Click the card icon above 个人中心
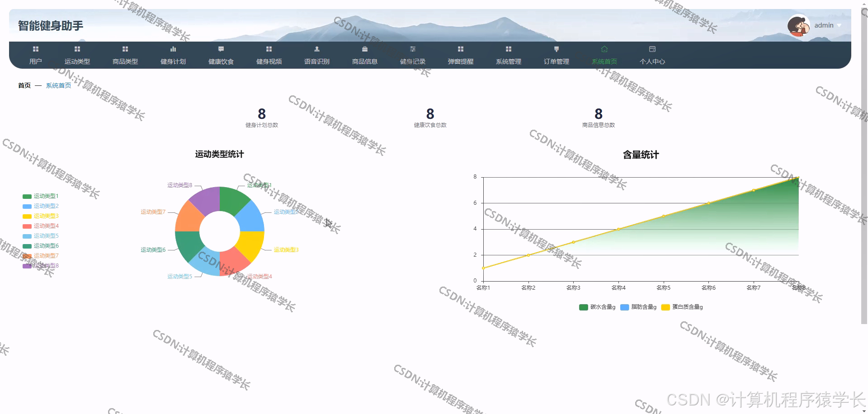The height and width of the screenshot is (414, 868). (652, 49)
